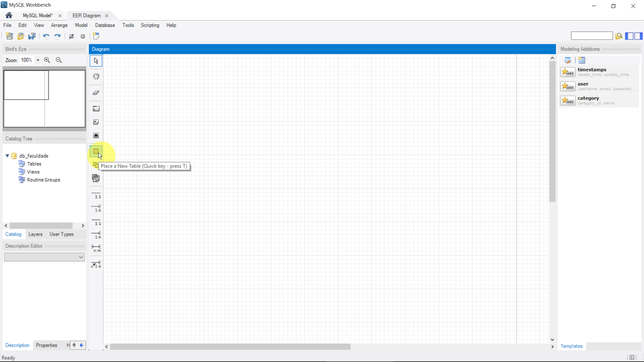Switch to the Layers tab

pyautogui.click(x=35, y=234)
